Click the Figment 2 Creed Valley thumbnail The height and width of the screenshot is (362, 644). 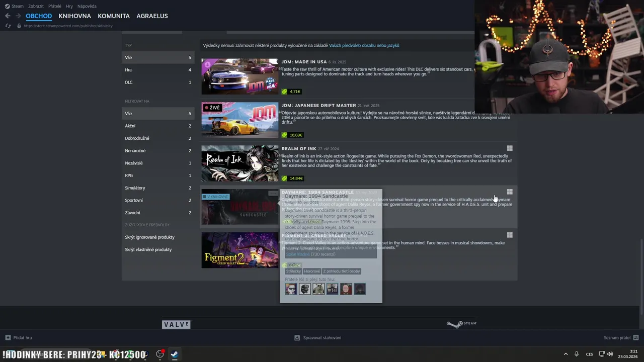pos(239,250)
